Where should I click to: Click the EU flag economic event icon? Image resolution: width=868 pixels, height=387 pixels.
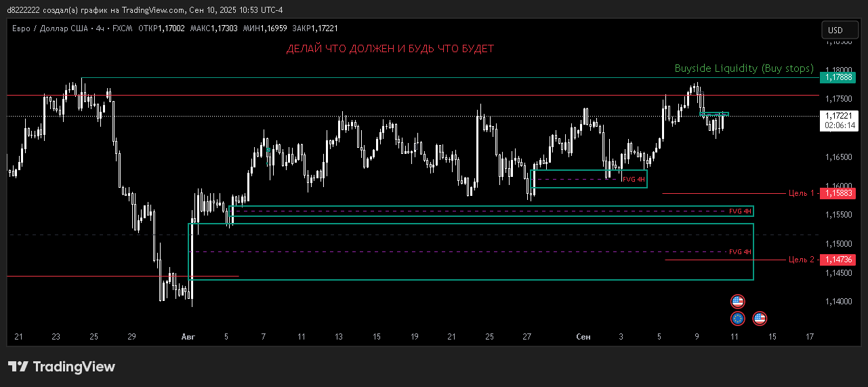pyautogui.click(x=738, y=318)
